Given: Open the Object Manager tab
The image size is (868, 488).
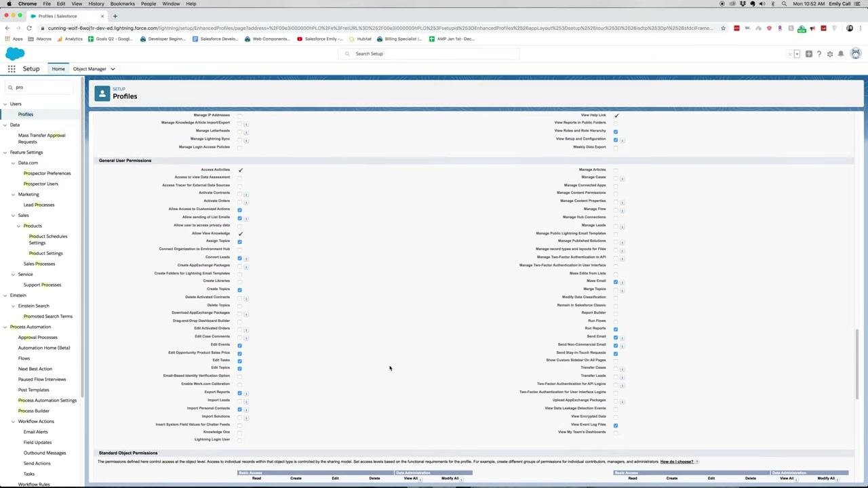Looking at the screenshot, I should coord(90,69).
